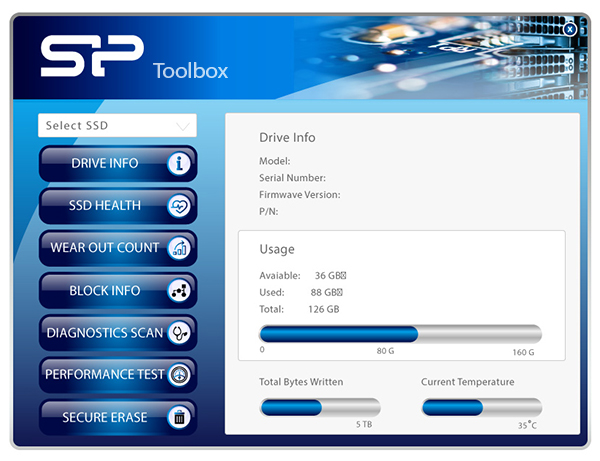Click the stethoscope icon for Diagnostics Scan
Screen dimensions: 600x461
coord(179,333)
